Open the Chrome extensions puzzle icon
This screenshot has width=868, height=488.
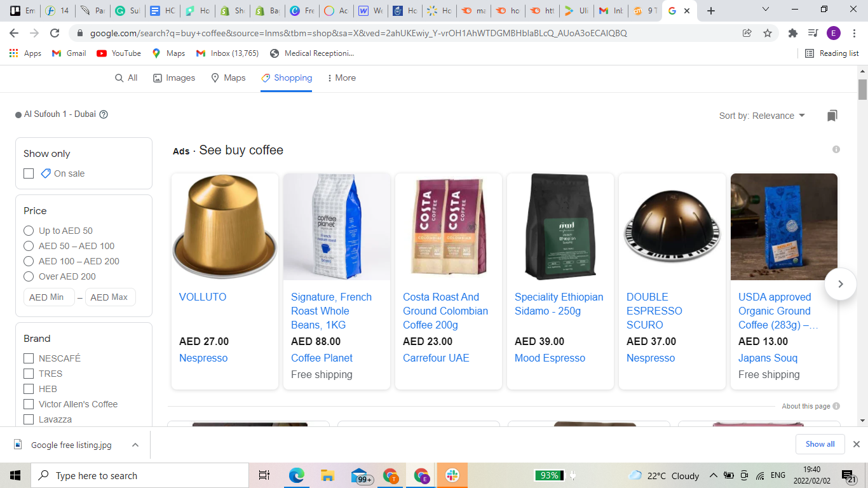792,33
